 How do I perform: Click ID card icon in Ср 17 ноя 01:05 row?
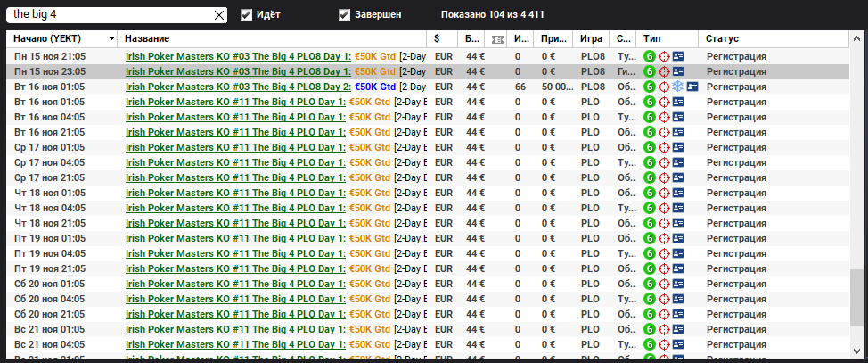(x=678, y=147)
